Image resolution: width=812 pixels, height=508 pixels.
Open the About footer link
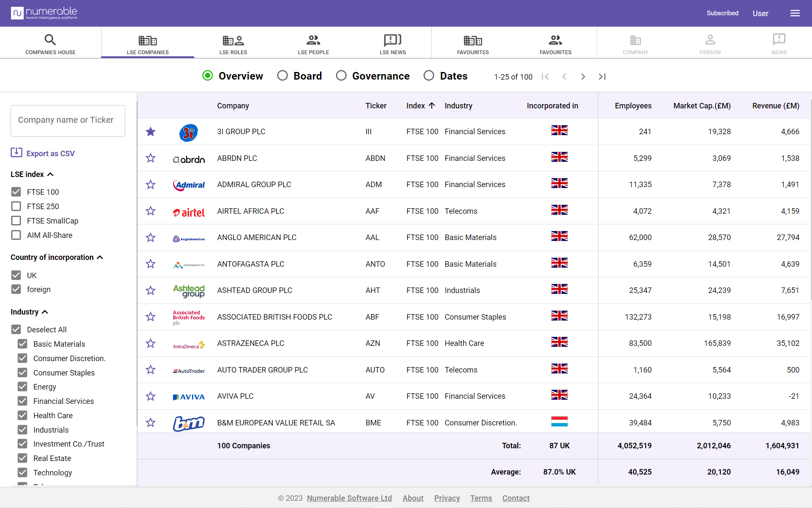point(413,498)
